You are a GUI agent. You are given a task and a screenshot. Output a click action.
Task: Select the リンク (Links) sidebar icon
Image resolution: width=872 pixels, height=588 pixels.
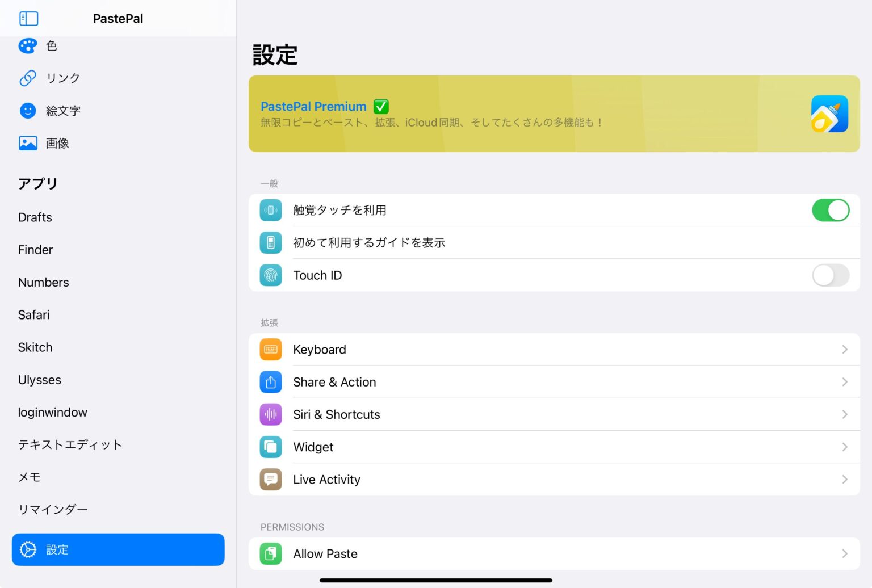tap(27, 78)
